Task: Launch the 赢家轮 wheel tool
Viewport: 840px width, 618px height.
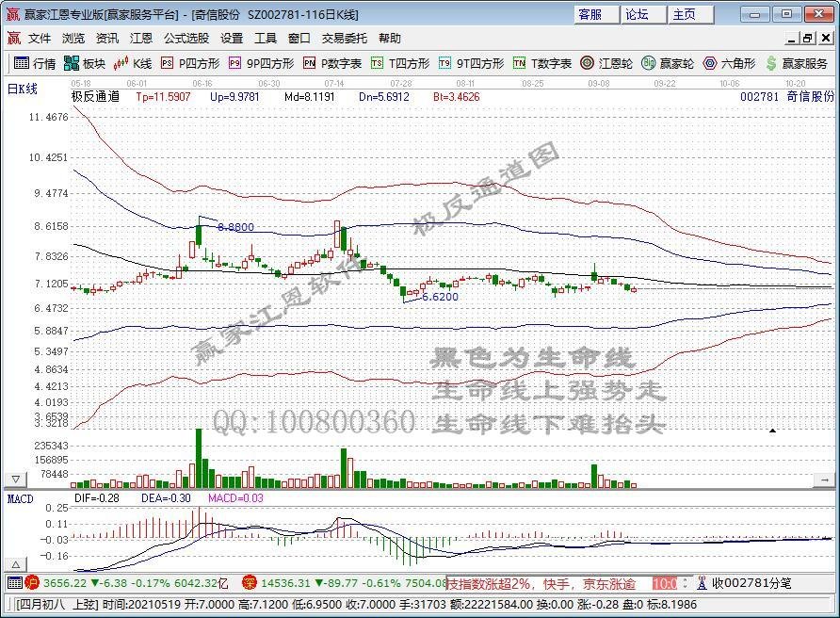Action: point(668,63)
